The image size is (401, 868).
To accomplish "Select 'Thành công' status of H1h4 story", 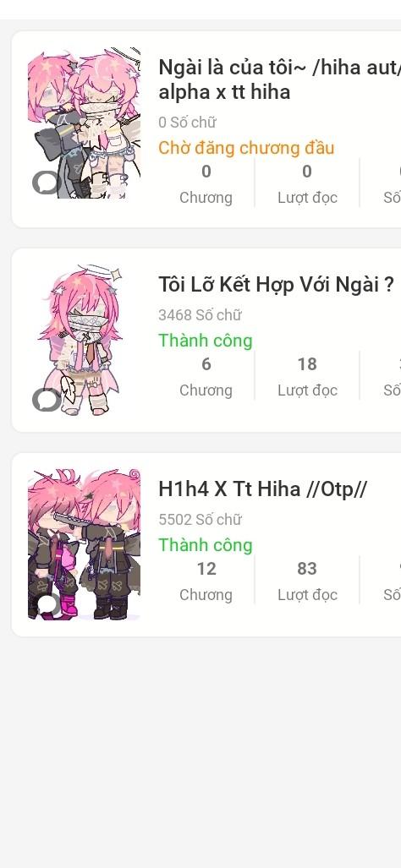I will pyautogui.click(x=206, y=544).
